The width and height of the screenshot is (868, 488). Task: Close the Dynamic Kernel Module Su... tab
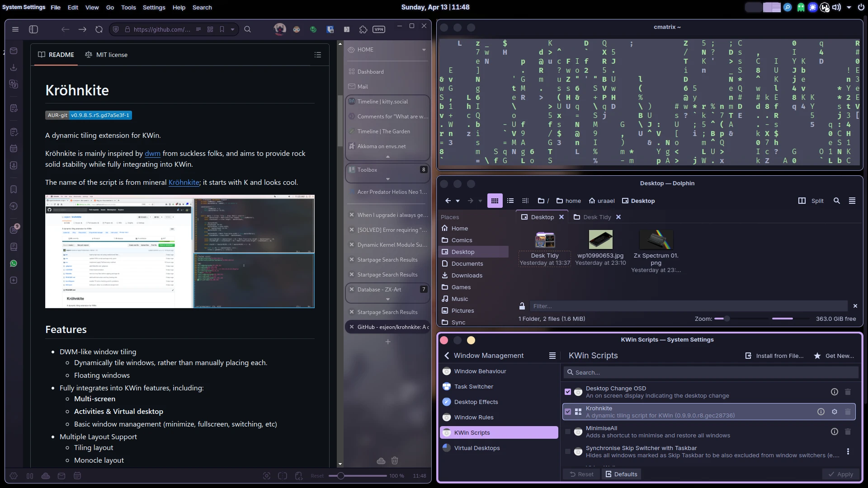(x=352, y=245)
